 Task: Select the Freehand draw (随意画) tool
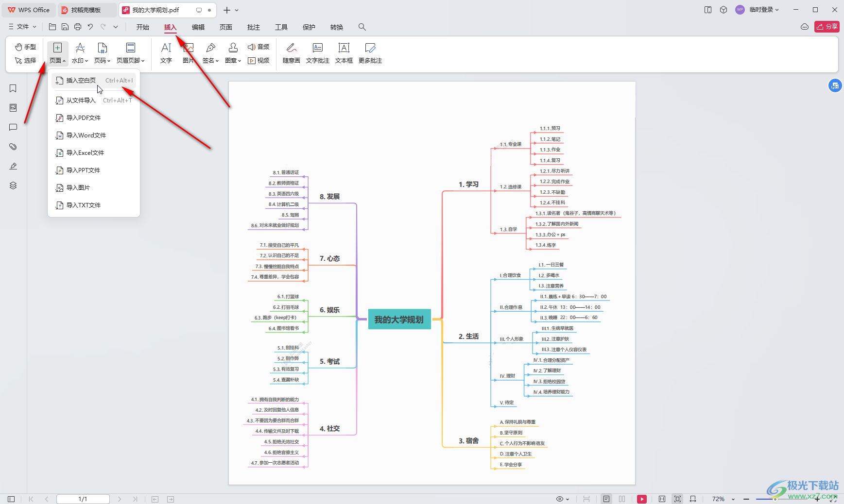click(x=291, y=53)
